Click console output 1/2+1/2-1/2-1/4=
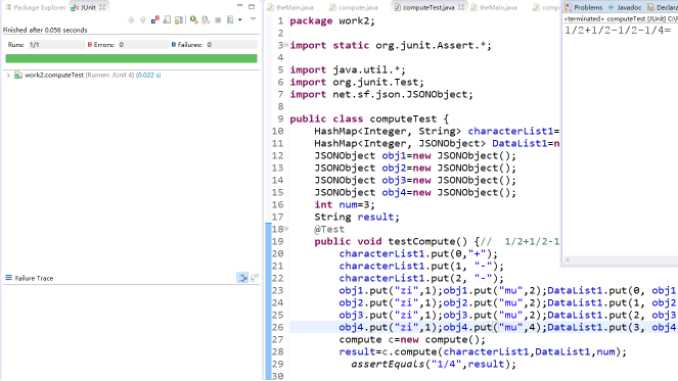This screenshot has width=678, height=381. (x=618, y=30)
